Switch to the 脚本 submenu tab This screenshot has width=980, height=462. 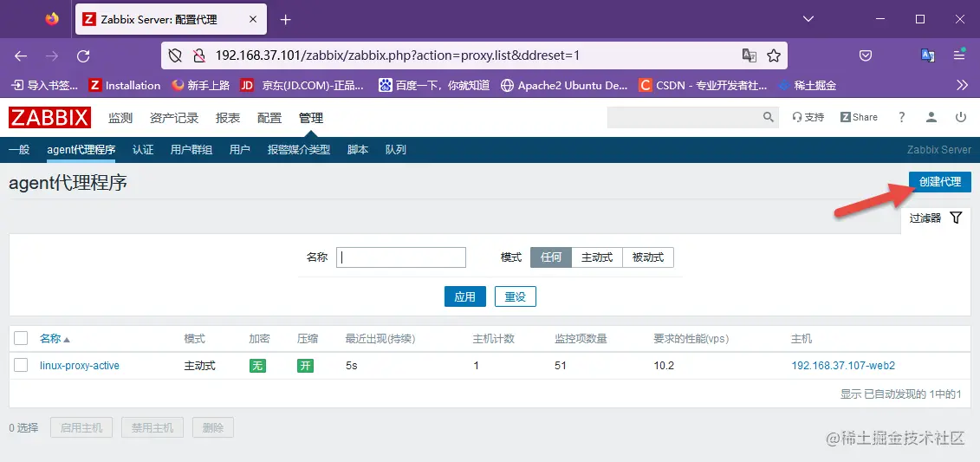[x=358, y=150]
